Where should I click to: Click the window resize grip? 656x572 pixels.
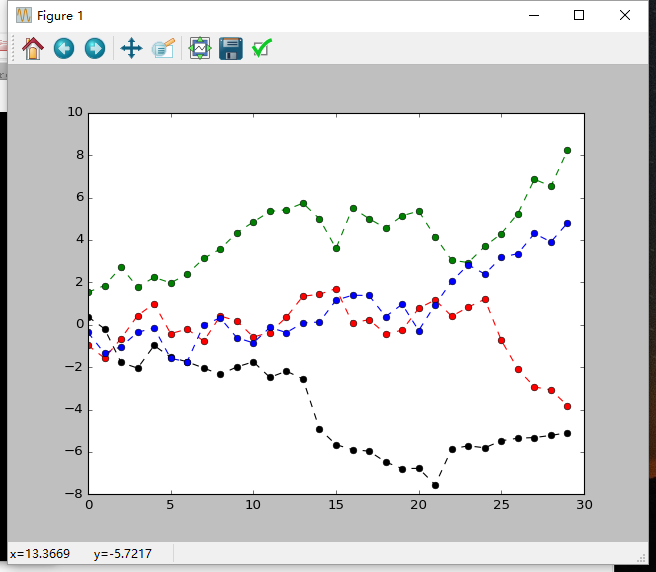click(x=641, y=559)
